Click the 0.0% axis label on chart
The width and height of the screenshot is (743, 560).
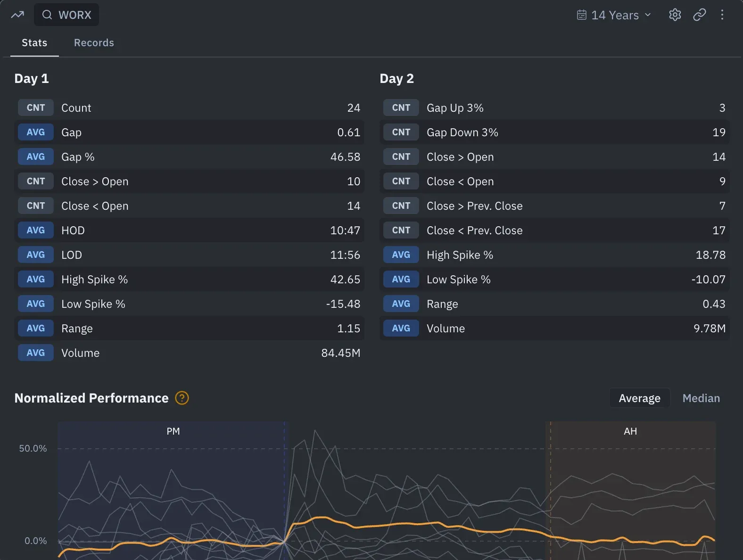(x=36, y=541)
